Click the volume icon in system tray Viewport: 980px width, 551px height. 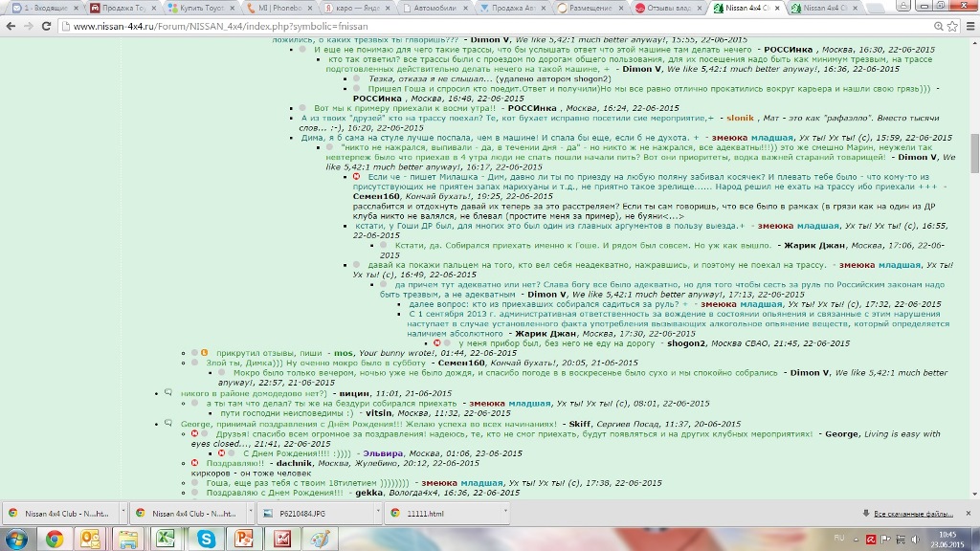tap(915, 540)
